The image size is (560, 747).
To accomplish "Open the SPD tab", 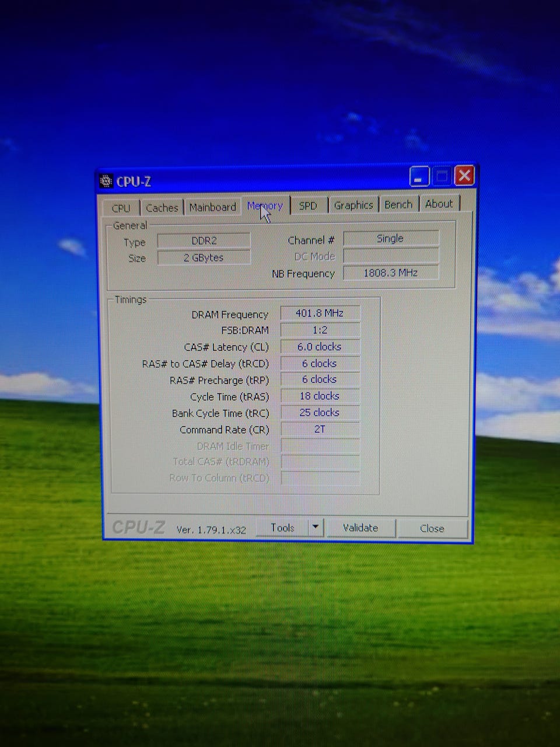I will coord(308,205).
